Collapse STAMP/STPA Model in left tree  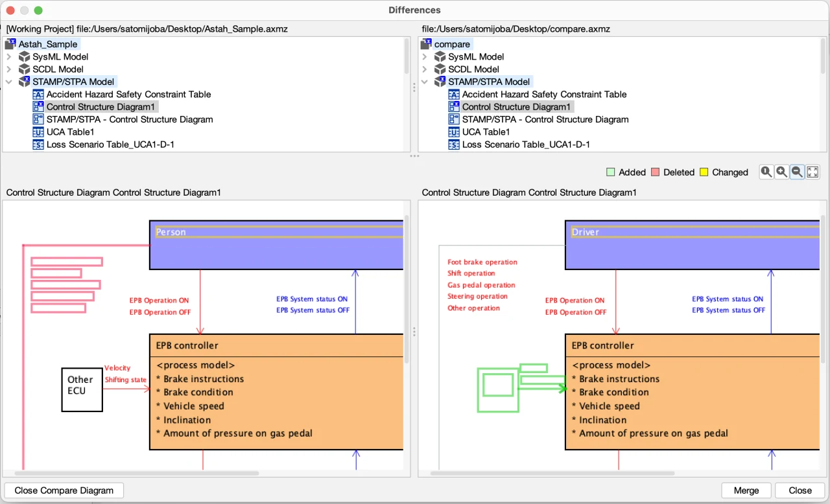point(9,82)
